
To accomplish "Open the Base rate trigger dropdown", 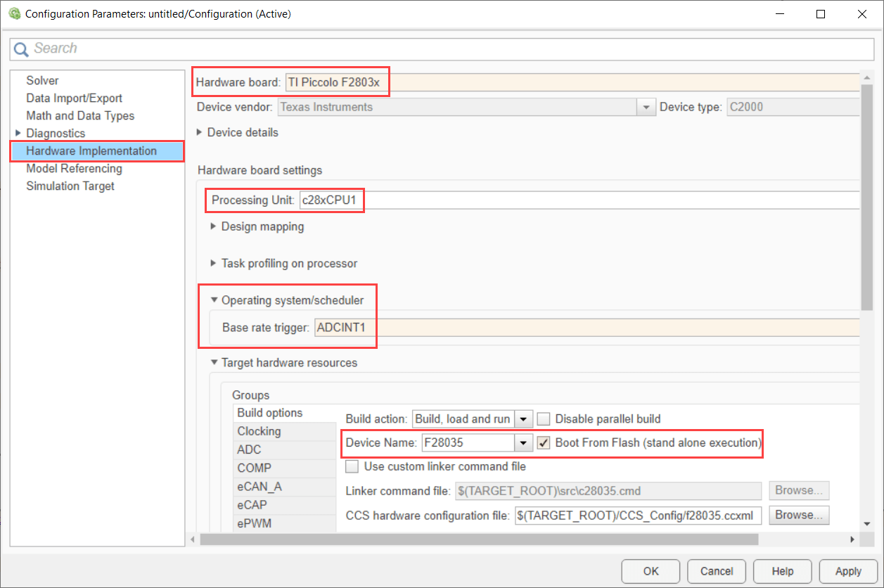I will pyautogui.click(x=587, y=327).
